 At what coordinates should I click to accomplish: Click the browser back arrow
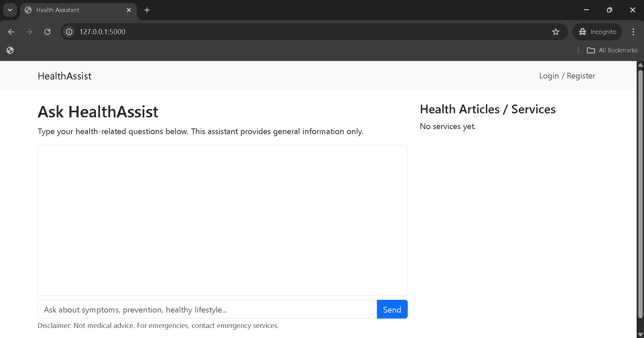[11, 32]
